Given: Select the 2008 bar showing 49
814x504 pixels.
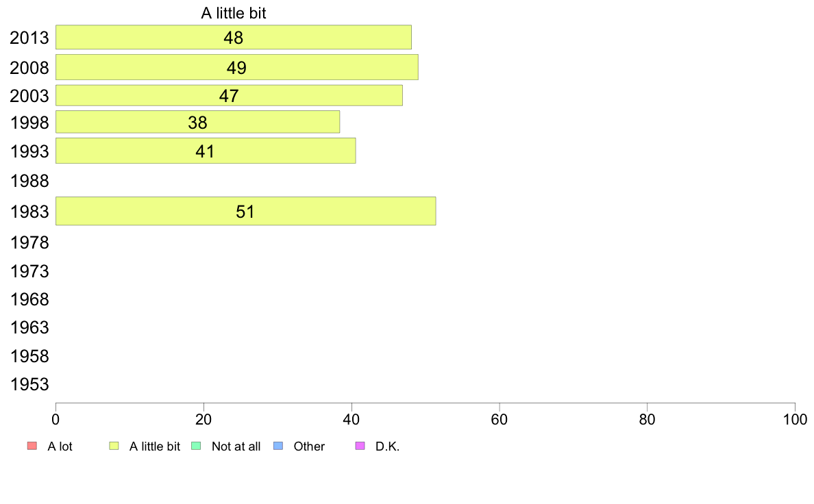Looking at the screenshot, I should click(x=236, y=68).
